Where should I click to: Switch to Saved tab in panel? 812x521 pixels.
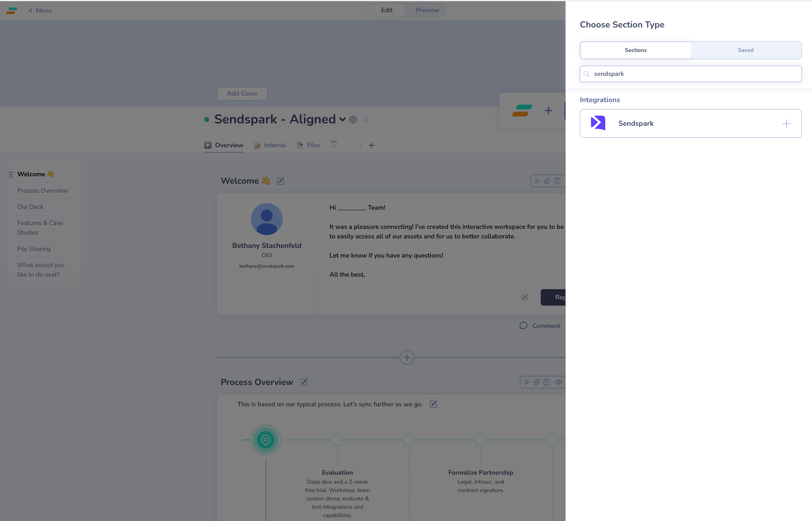(x=746, y=50)
